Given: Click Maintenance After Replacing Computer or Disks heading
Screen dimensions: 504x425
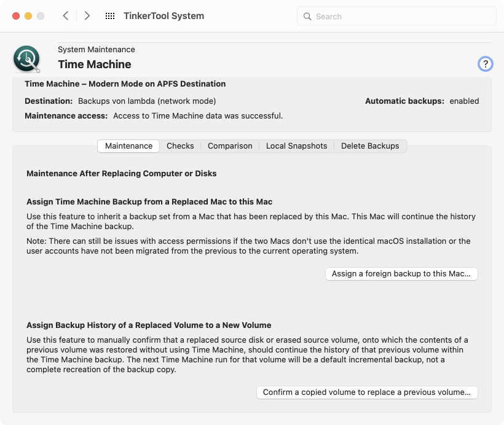Looking at the screenshot, I should point(122,173).
